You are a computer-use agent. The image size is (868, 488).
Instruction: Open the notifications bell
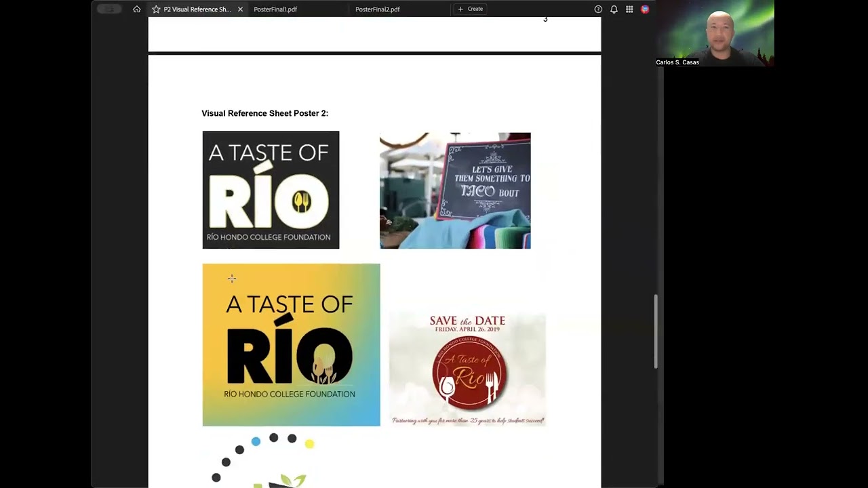pyautogui.click(x=614, y=9)
